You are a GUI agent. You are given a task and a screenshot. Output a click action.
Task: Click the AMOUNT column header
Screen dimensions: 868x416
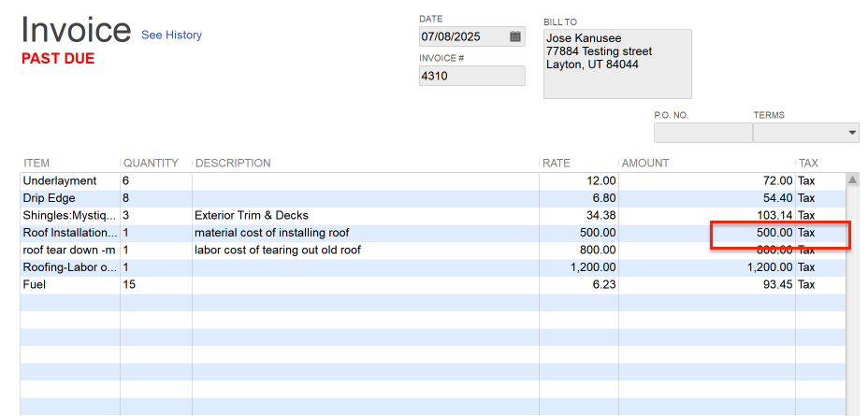tap(645, 164)
